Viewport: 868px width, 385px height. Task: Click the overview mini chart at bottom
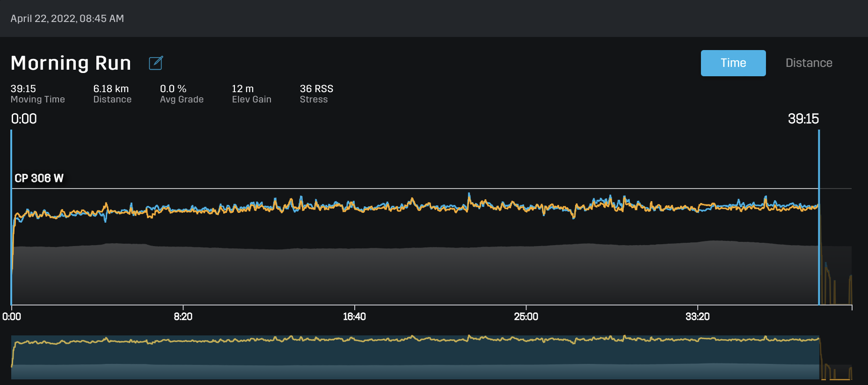tap(415, 357)
